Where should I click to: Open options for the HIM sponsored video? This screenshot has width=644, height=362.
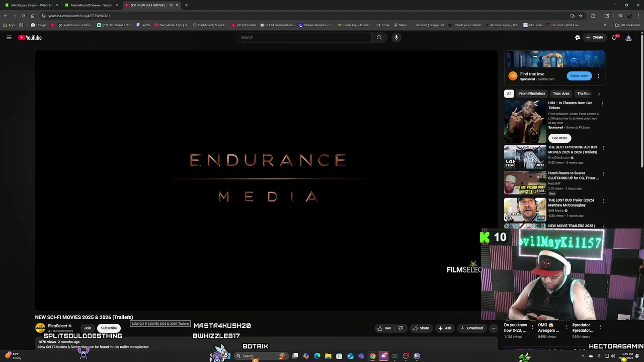(x=602, y=103)
